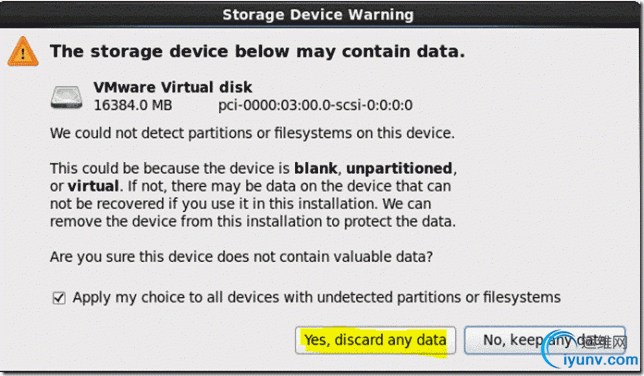Choose 'No, keep any data'

pyautogui.click(x=545, y=340)
